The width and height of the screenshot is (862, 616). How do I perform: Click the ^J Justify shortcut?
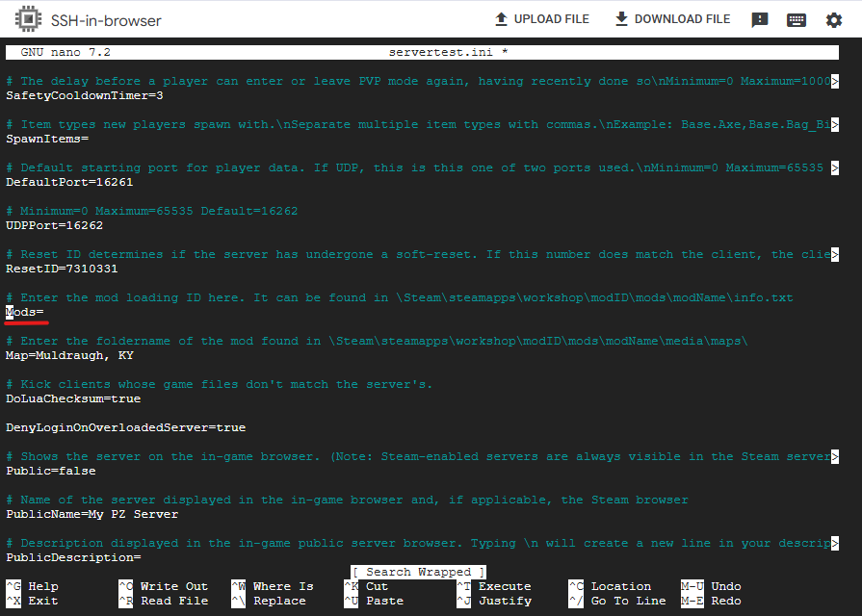pos(494,602)
